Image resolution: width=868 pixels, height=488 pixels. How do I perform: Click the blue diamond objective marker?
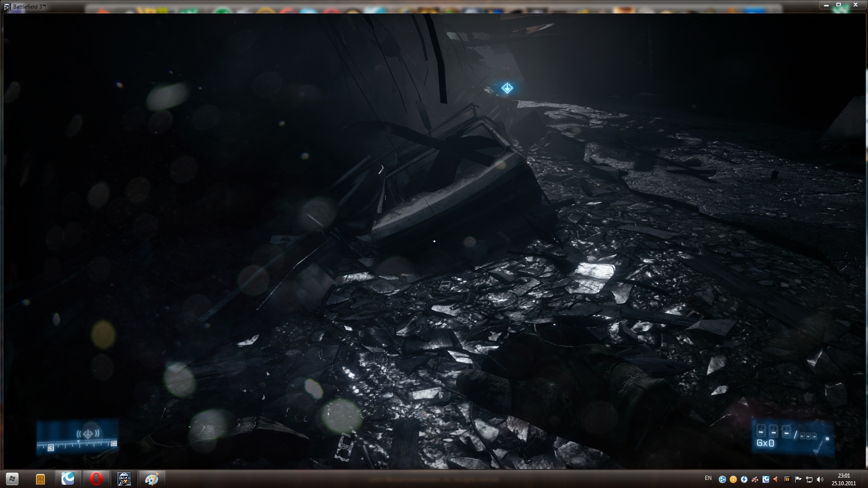(x=507, y=88)
